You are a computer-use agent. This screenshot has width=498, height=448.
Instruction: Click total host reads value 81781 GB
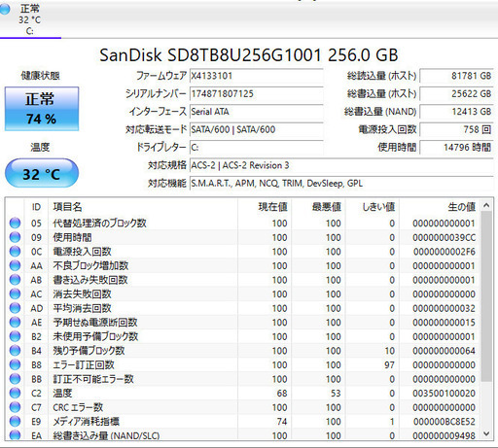point(456,76)
